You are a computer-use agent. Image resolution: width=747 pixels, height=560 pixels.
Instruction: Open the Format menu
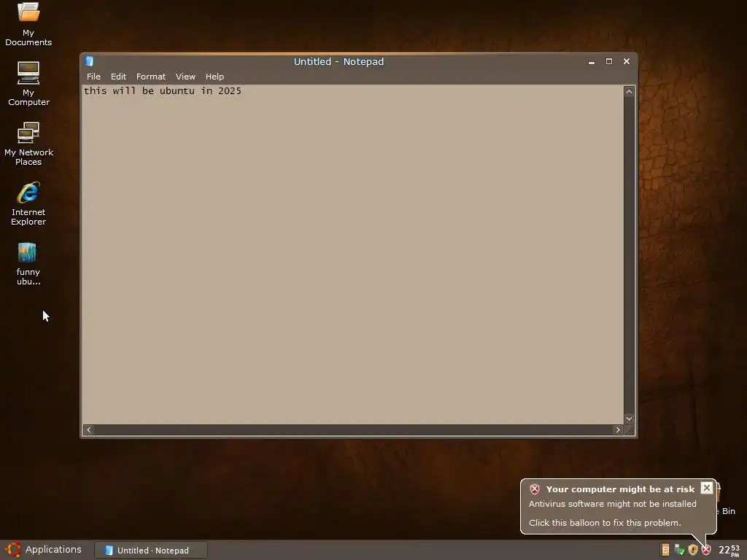click(150, 77)
